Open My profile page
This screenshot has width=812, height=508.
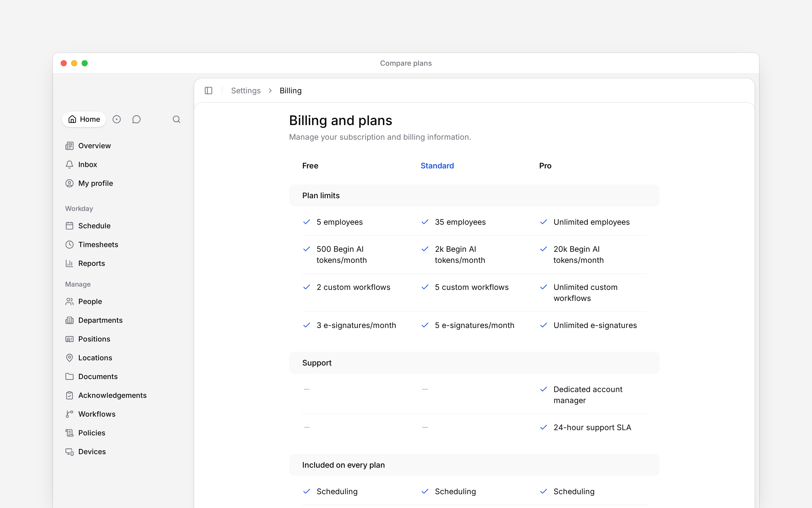click(x=96, y=183)
